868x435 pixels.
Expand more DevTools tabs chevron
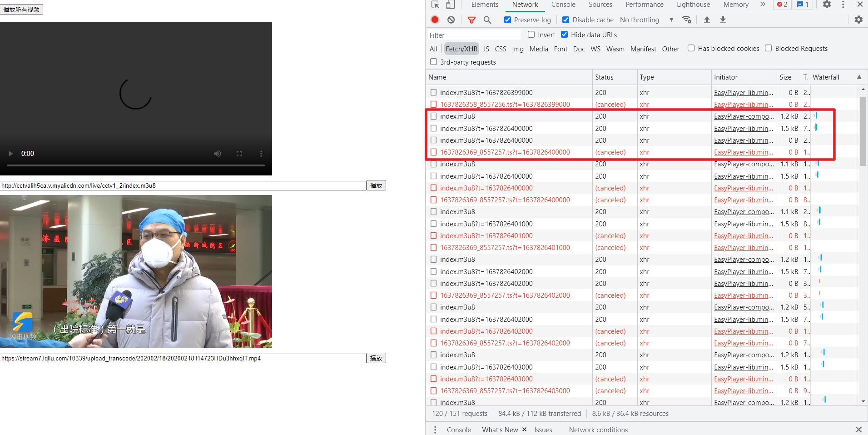pos(763,5)
